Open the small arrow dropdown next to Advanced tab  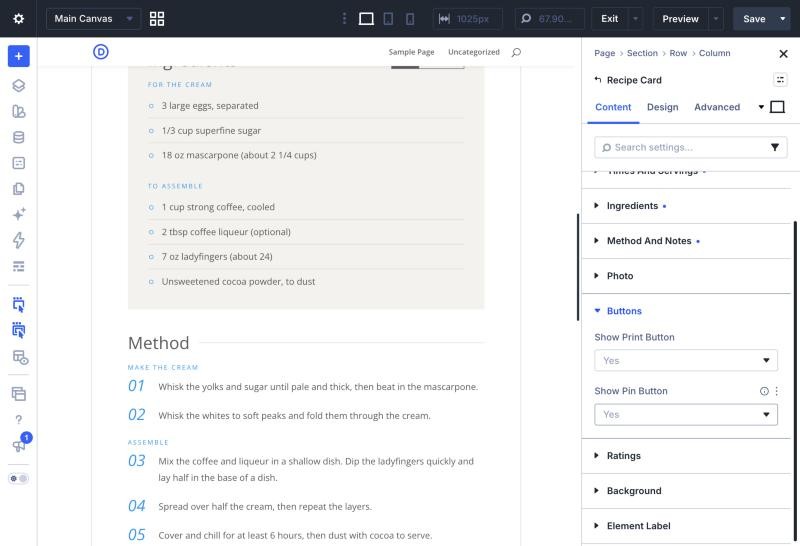point(761,107)
